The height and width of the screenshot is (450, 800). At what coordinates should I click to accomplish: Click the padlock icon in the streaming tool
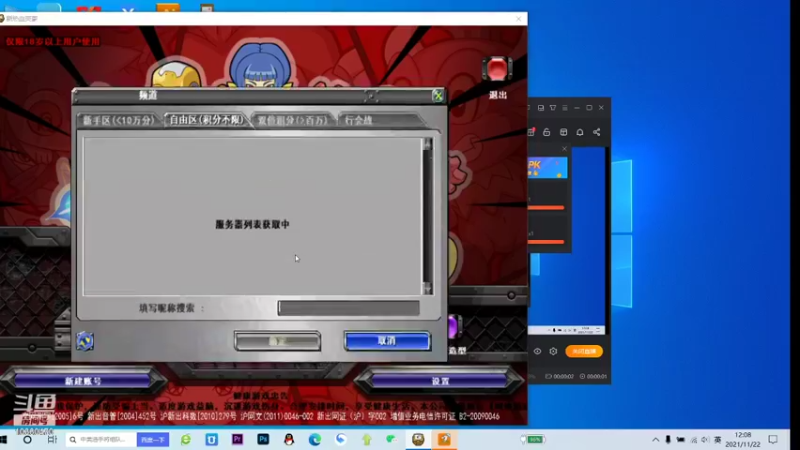(546, 132)
